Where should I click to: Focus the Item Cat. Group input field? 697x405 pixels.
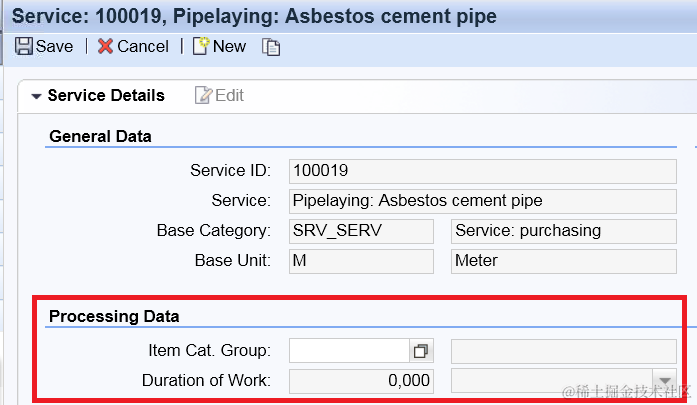point(348,350)
